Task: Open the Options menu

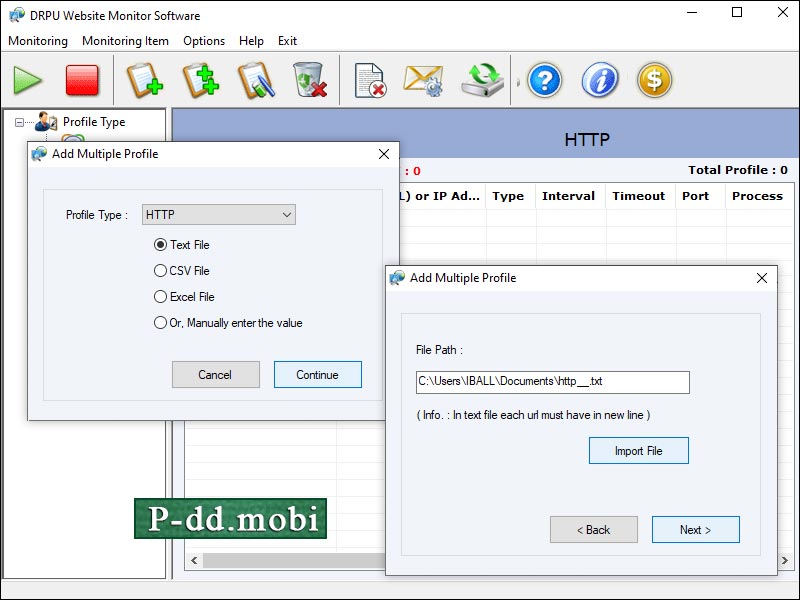Action: click(204, 41)
